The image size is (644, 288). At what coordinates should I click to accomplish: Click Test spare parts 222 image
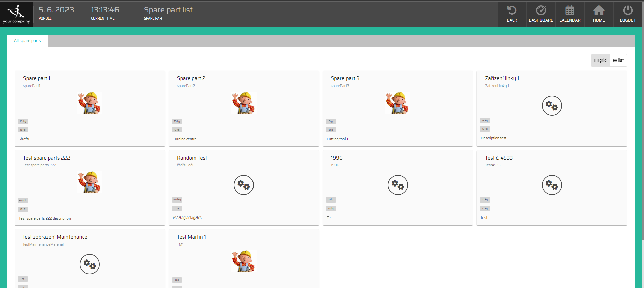pos(90,182)
